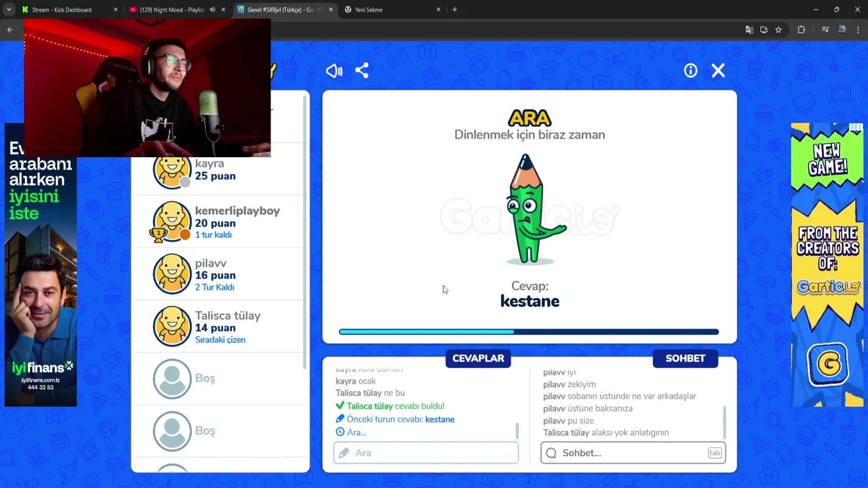Click the chat panel scrollbar

point(724,422)
